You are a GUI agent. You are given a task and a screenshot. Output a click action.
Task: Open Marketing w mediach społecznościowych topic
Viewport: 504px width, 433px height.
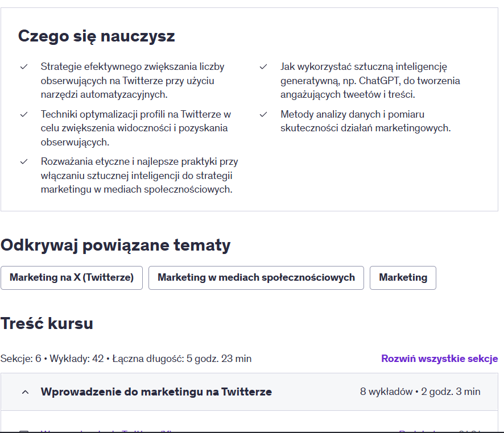click(x=256, y=278)
